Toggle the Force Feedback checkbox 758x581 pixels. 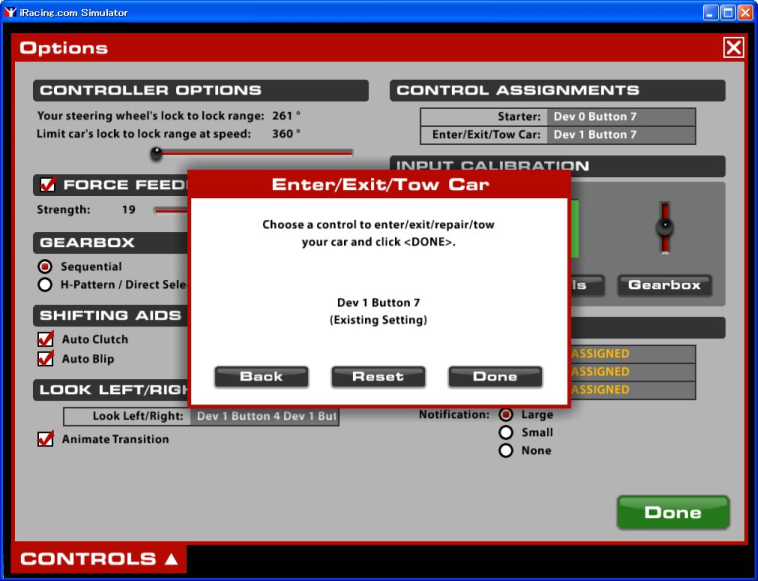coord(47,185)
